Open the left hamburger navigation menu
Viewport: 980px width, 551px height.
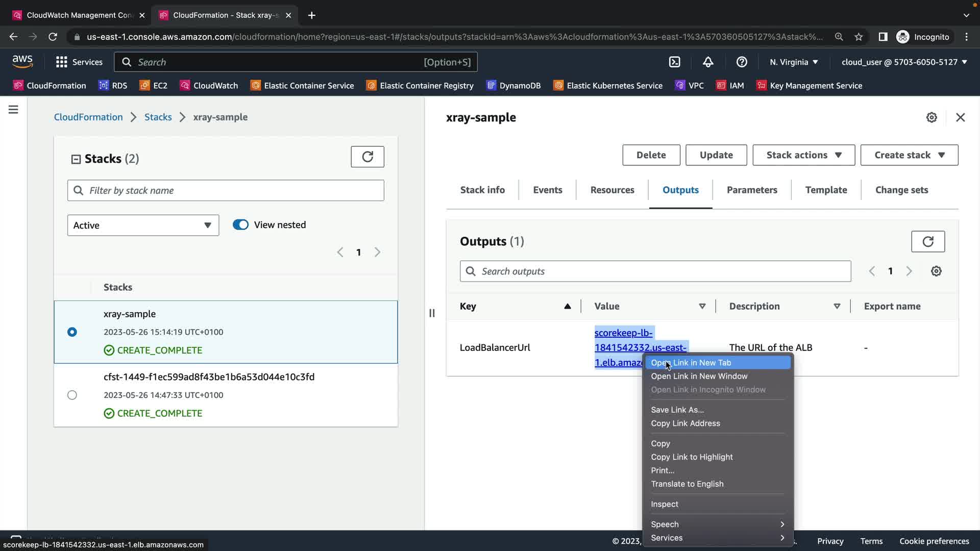(13, 110)
